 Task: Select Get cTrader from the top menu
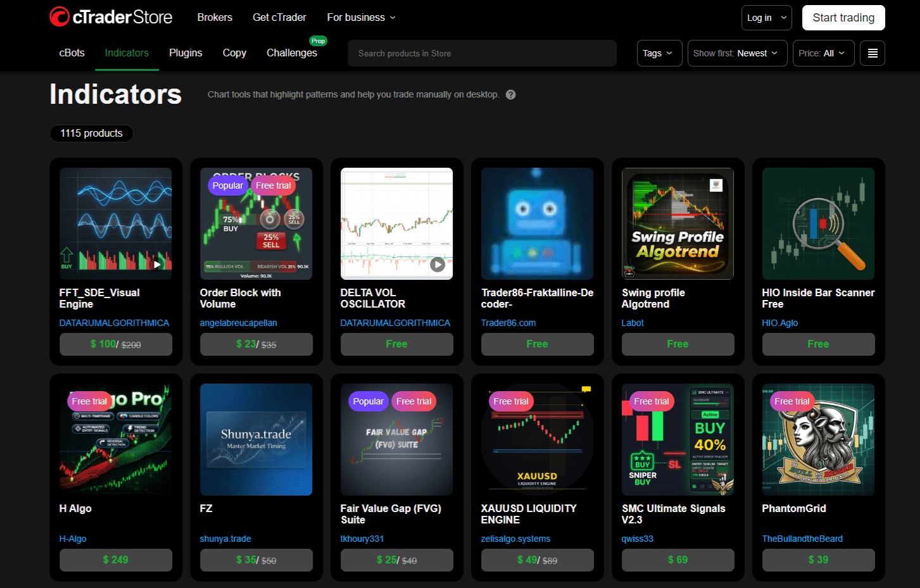279,17
